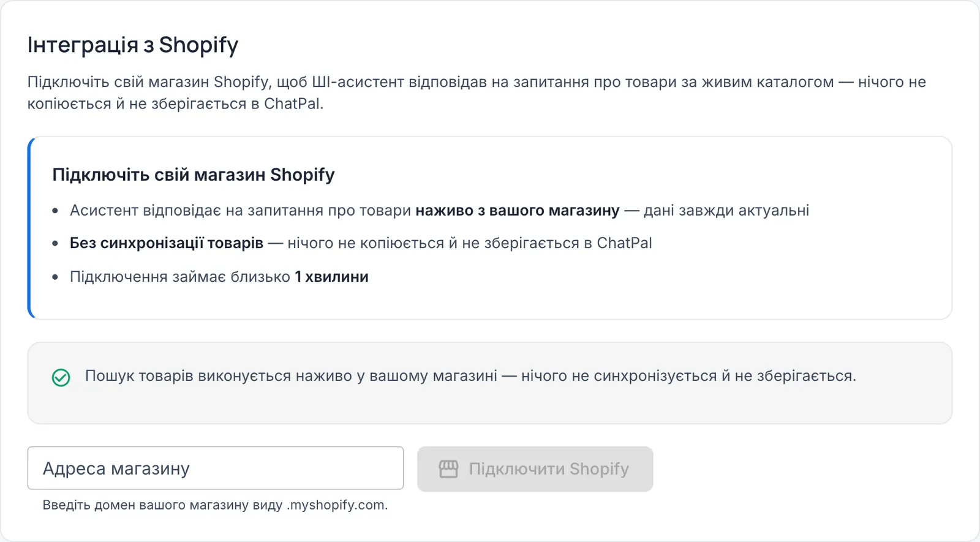Click the store icon in Shopify button
Image resolution: width=980 pixels, height=542 pixels.
coord(448,469)
